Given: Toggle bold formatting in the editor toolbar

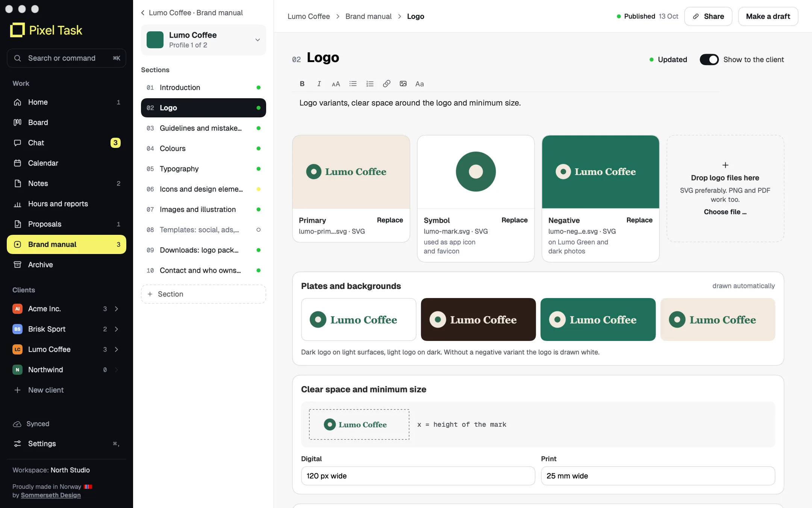Looking at the screenshot, I should [x=302, y=84].
